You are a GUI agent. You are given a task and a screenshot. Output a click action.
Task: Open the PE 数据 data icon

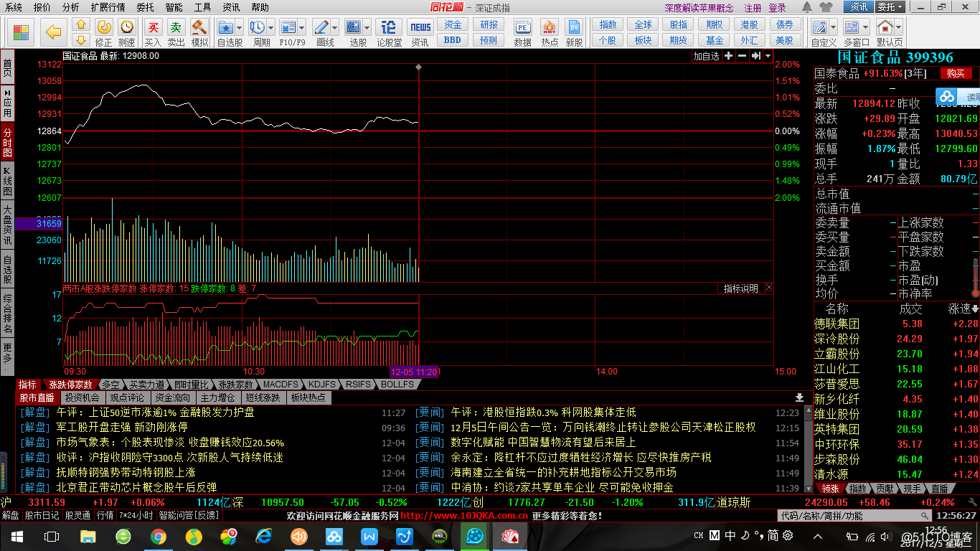point(523,27)
